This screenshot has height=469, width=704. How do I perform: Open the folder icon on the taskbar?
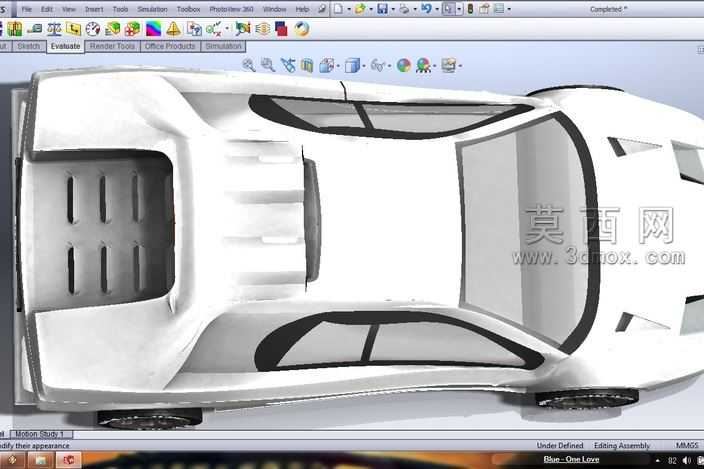click(41, 460)
